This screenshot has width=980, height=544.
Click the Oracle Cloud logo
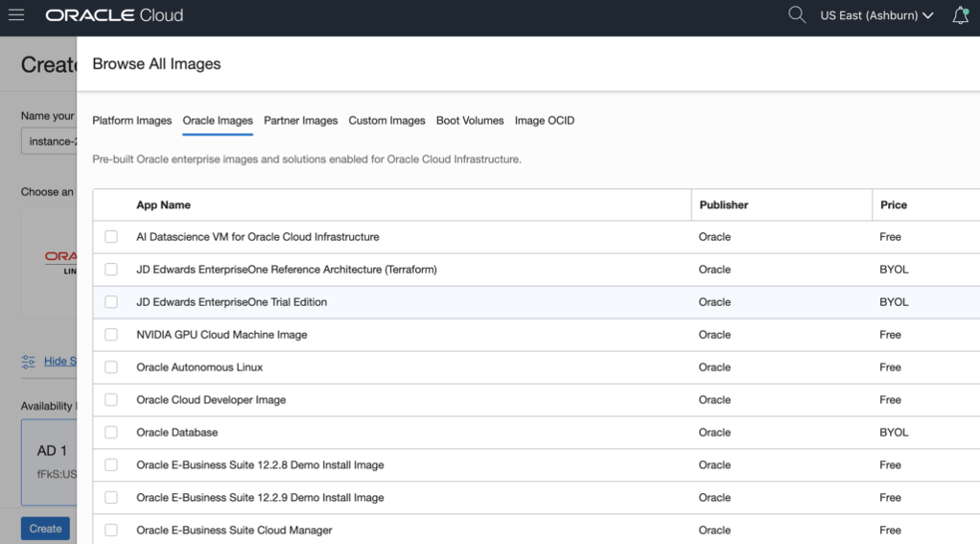[x=114, y=15]
